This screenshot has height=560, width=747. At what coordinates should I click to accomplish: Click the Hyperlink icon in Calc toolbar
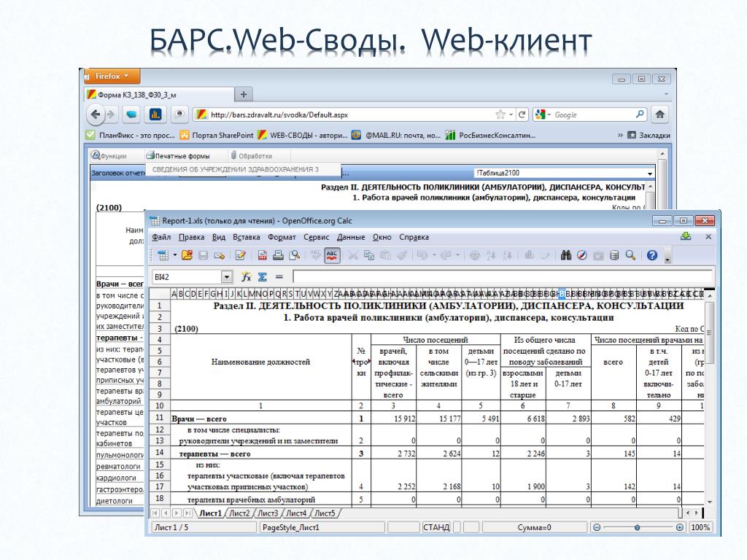pyautogui.click(x=474, y=255)
